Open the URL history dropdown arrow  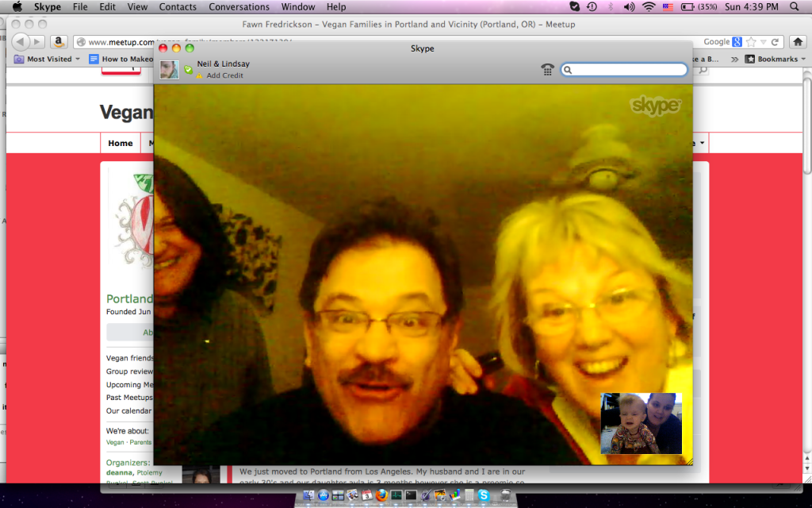(764, 42)
